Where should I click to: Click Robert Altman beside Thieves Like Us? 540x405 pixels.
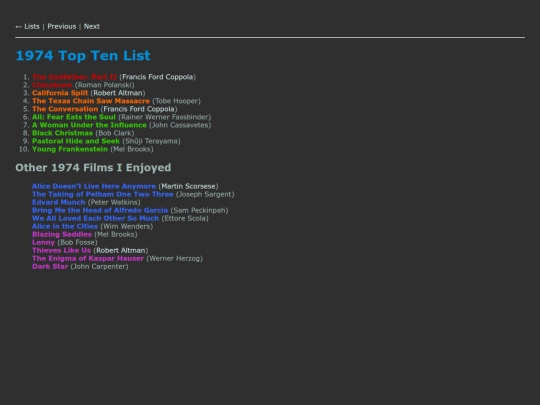pyautogui.click(x=121, y=250)
